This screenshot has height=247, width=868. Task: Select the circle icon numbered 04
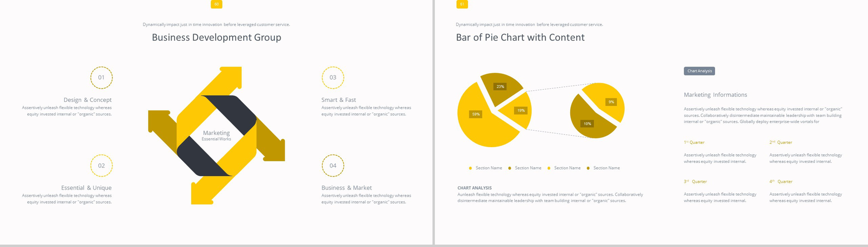(x=333, y=166)
